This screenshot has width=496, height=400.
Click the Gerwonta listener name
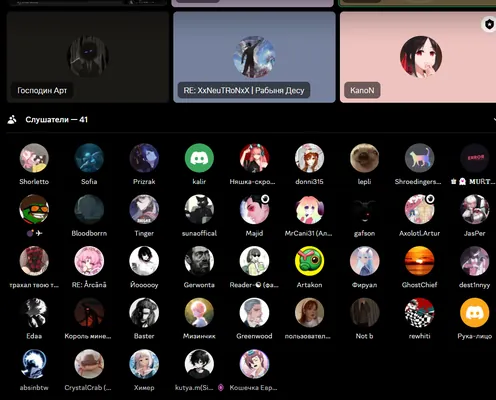(x=199, y=285)
